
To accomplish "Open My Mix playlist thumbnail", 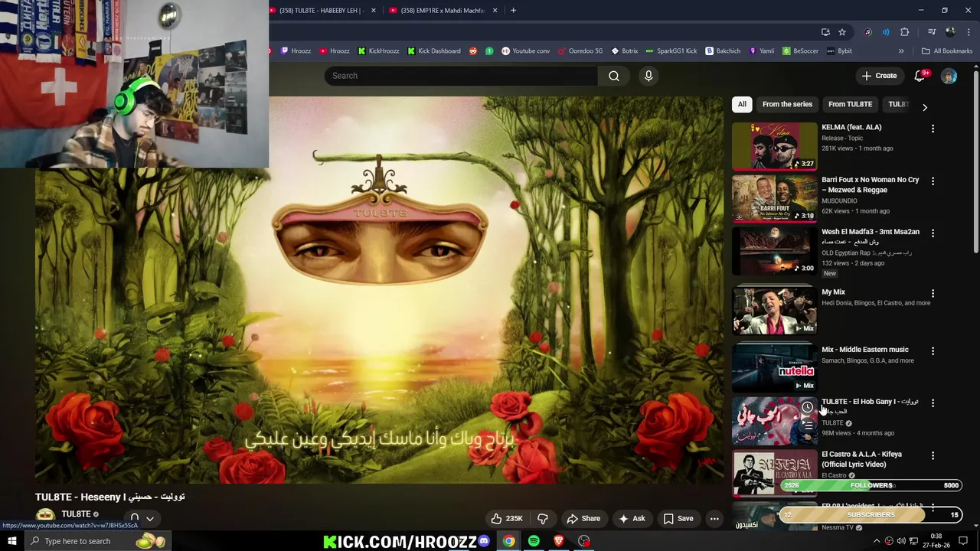I will pyautogui.click(x=774, y=310).
